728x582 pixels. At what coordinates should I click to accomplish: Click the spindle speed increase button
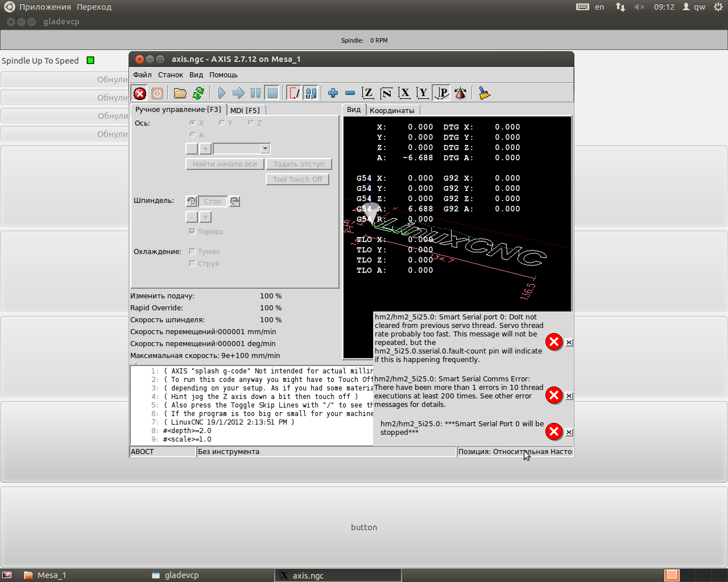coord(205,217)
